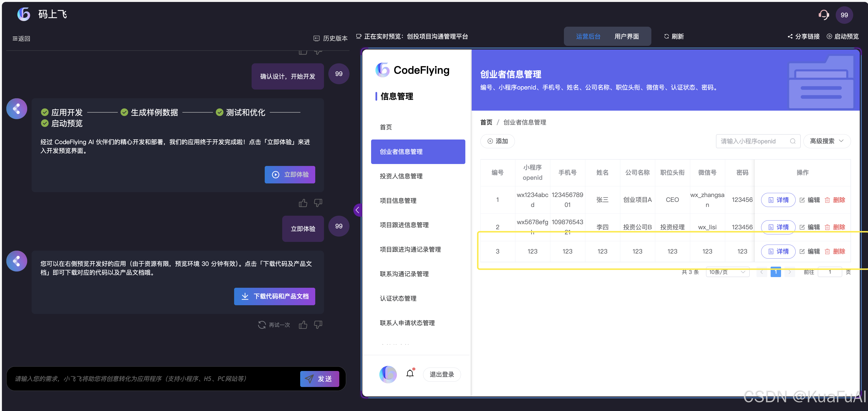Open 项目信息管理 in sidebar menu
This screenshot has height=411, width=868.
tap(398, 201)
